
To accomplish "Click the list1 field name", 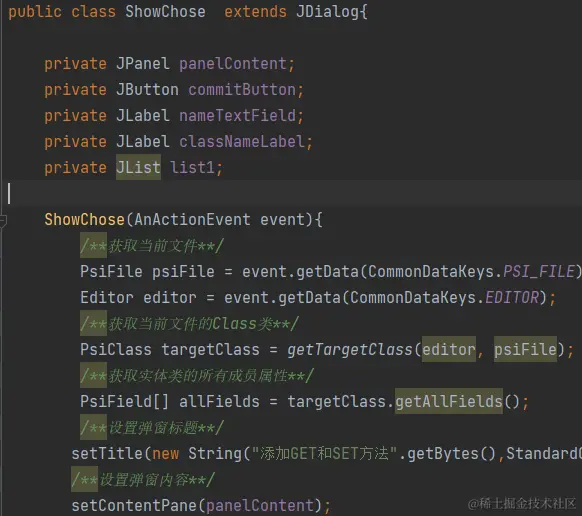I will (192, 168).
